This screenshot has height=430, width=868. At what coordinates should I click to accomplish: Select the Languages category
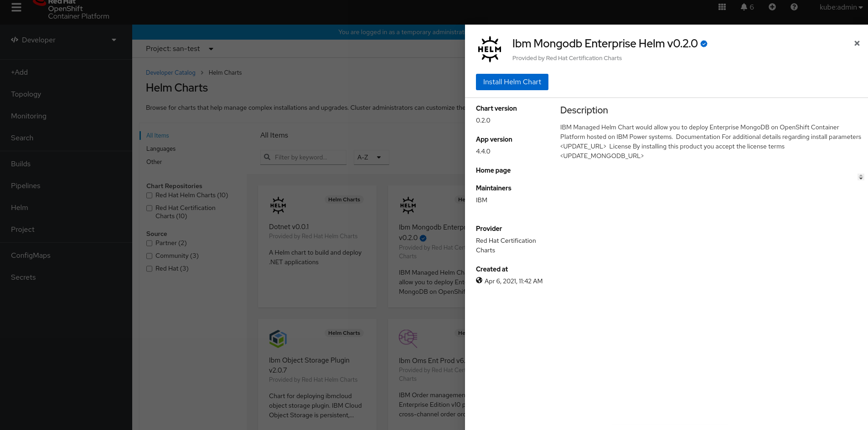coord(161,149)
